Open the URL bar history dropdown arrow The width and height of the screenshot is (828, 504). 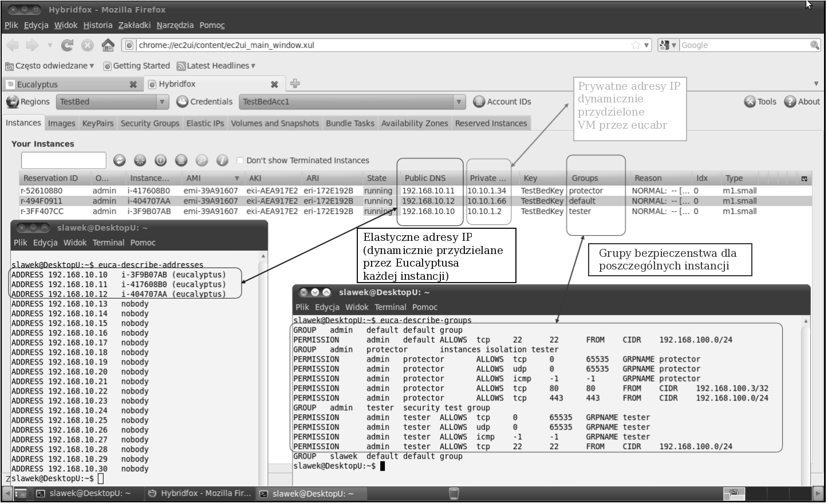coord(646,45)
